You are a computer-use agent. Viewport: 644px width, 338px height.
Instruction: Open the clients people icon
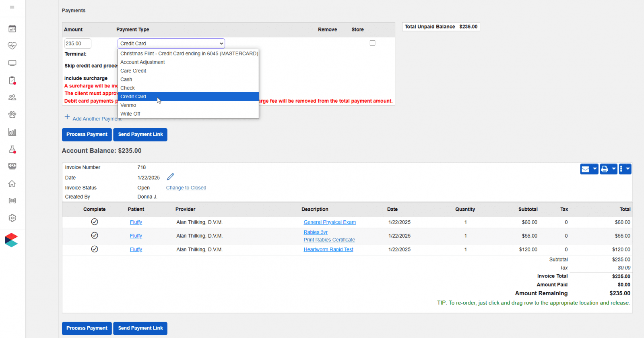point(12,97)
